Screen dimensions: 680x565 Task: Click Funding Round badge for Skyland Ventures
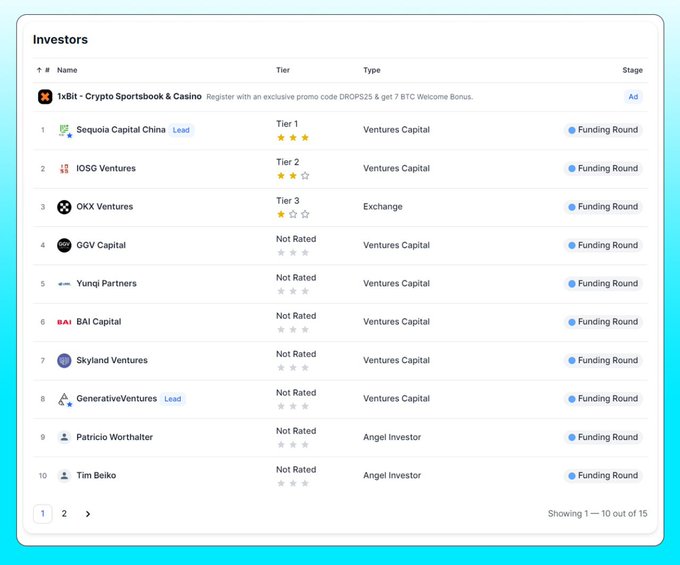603,360
